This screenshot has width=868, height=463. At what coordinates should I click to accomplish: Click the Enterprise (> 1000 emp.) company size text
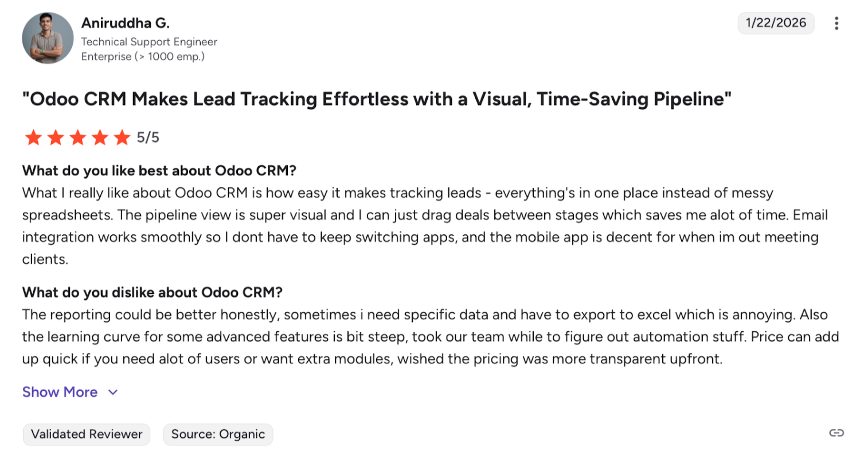point(143,57)
